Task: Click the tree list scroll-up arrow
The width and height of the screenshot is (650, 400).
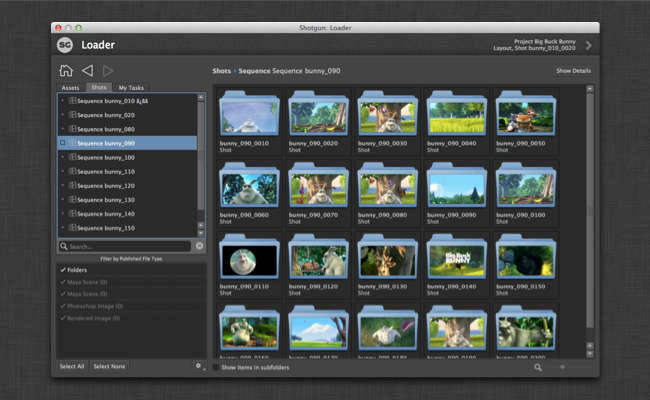Action: 201,97
